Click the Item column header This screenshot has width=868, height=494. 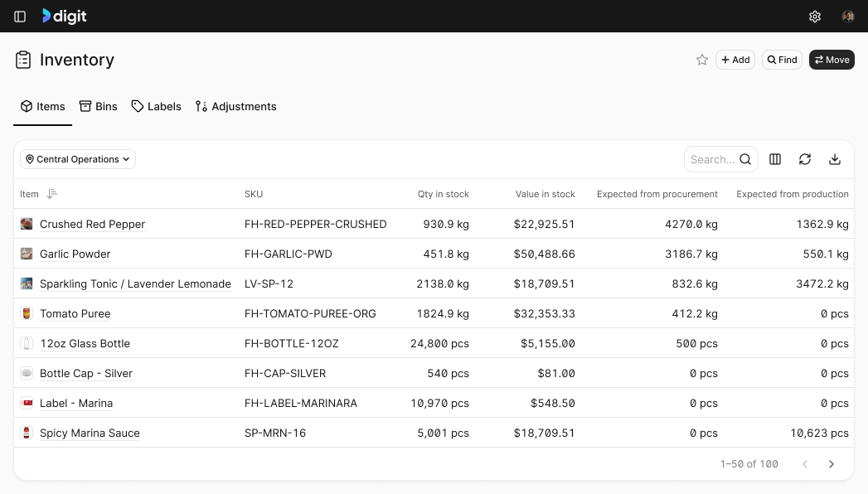(x=29, y=194)
